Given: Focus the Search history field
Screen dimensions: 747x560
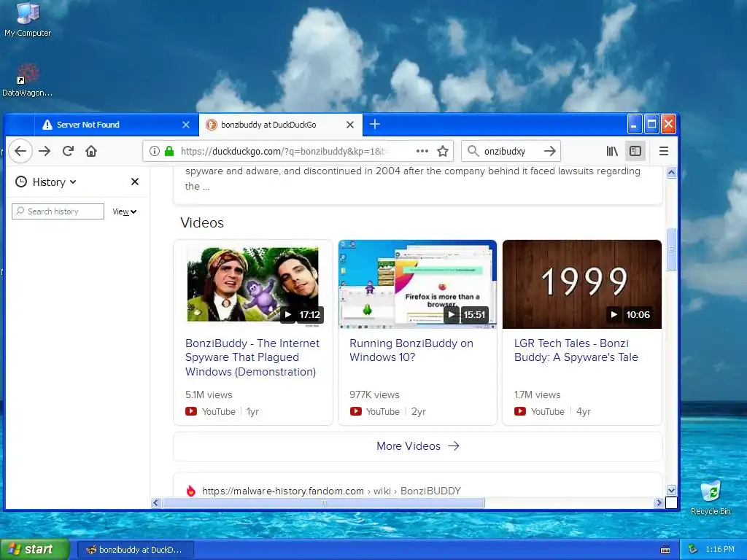Looking at the screenshot, I should coord(58,211).
